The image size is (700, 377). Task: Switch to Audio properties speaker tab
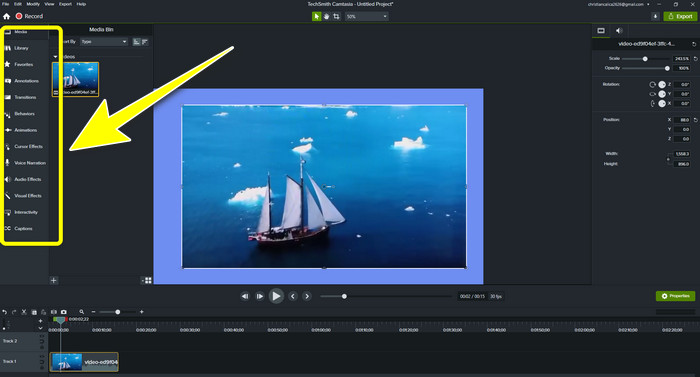click(619, 30)
